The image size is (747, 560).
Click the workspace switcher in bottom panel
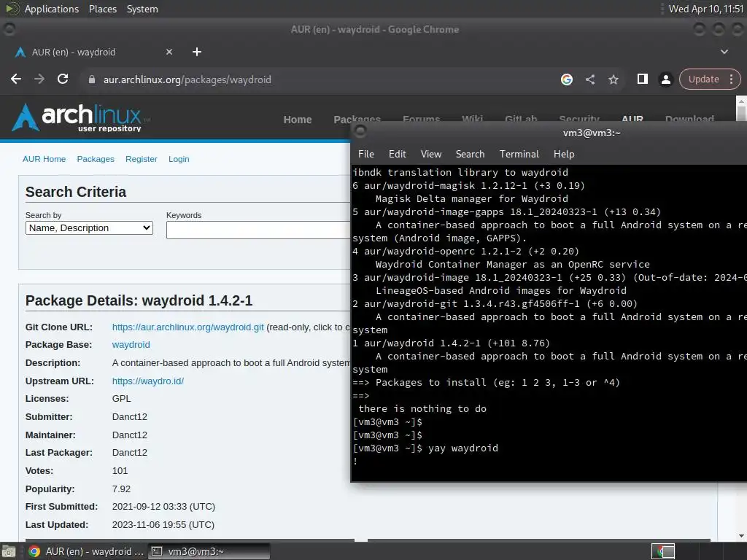pyautogui.click(x=663, y=551)
